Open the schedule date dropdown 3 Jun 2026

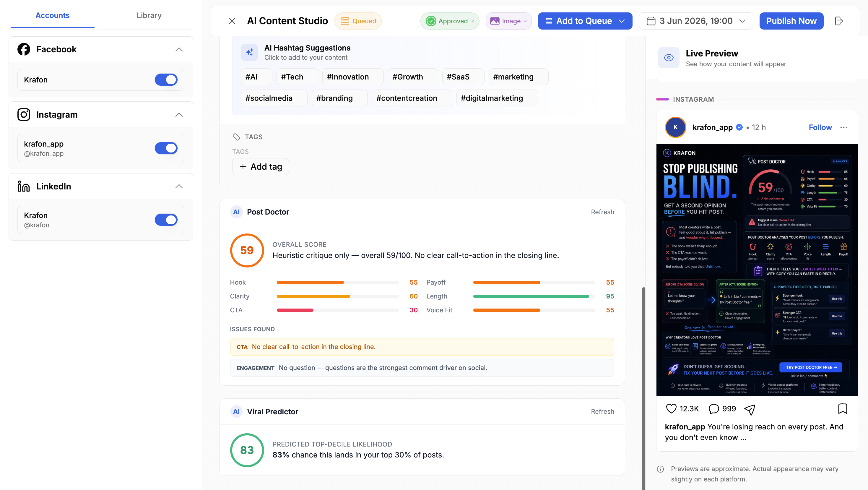click(x=696, y=21)
